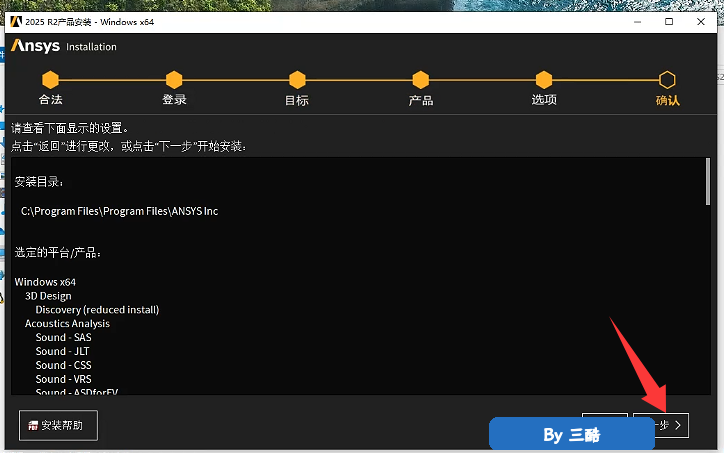Open 安装帮助 install help

[x=58, y=425]
